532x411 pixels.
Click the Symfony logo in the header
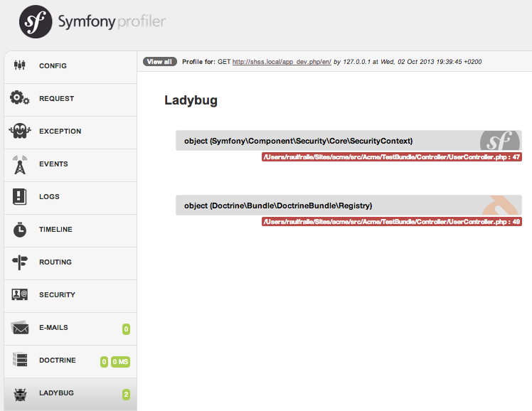[36, 22]
